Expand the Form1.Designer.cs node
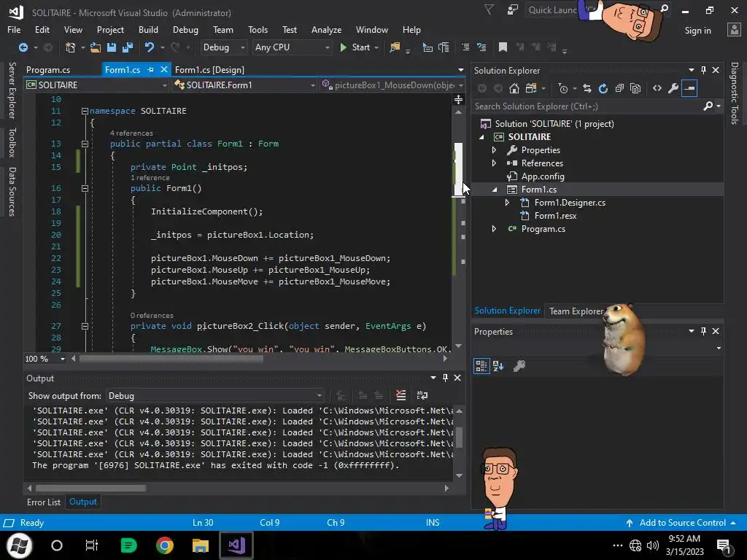Viewport: 747px width, 560px height. coord(508,203)
